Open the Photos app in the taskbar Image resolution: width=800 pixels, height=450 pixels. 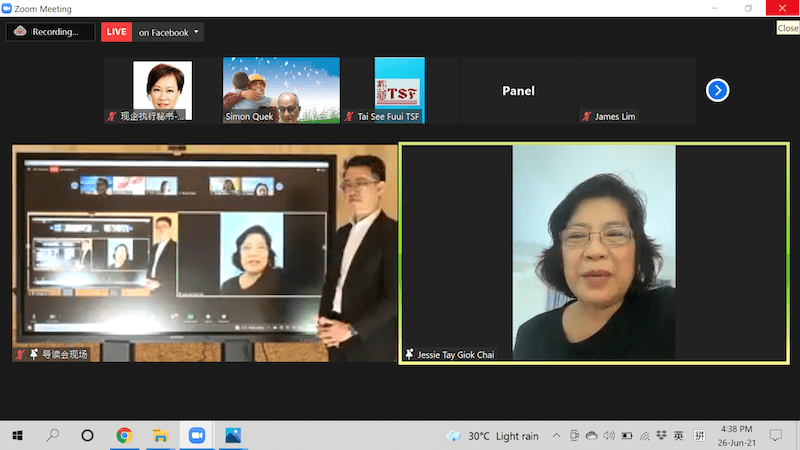tap(232, 436)
